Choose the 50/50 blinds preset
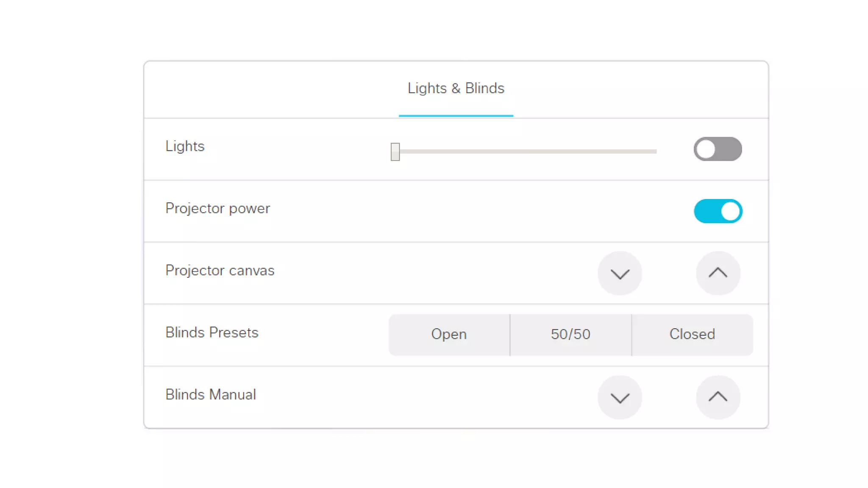Image resolution: width=868 pixels, height=488 pixels. tap(570, 334)
